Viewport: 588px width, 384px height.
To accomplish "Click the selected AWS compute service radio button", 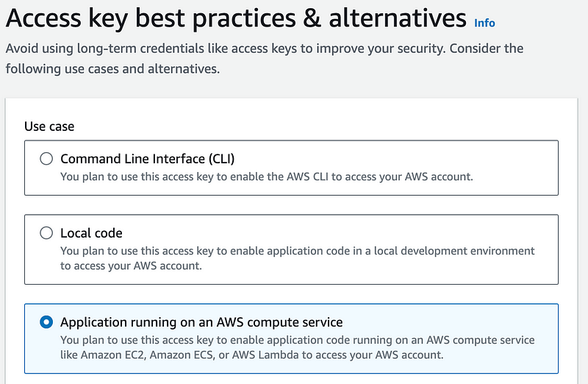I will (x=46, y=322).
